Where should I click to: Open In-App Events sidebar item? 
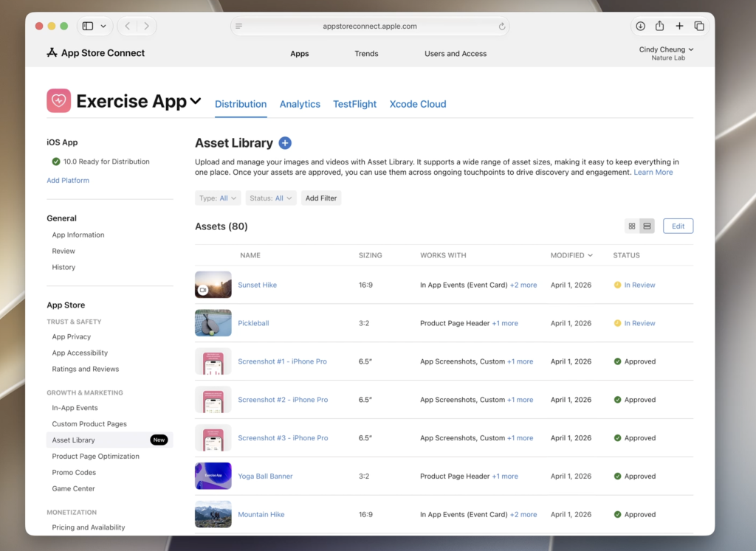click(x=75, y=407)
